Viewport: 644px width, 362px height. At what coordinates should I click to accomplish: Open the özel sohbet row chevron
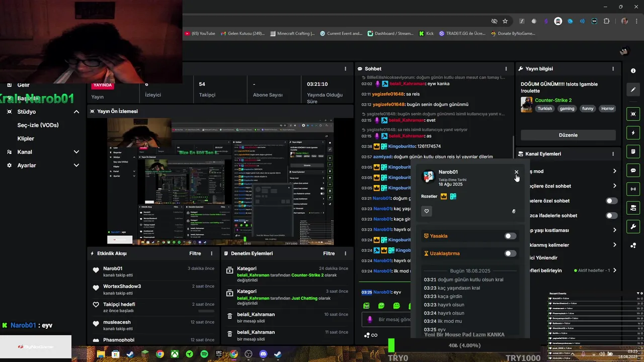coord(614,186)
